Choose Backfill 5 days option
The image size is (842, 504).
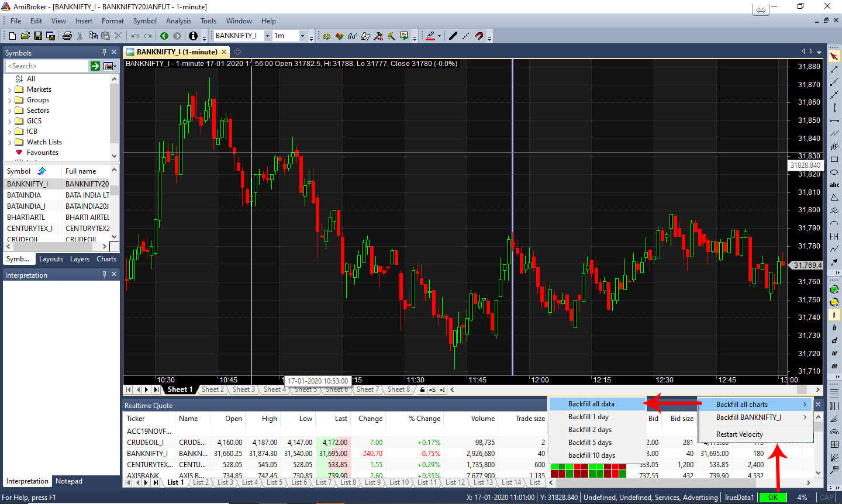[x=597, y=443]
